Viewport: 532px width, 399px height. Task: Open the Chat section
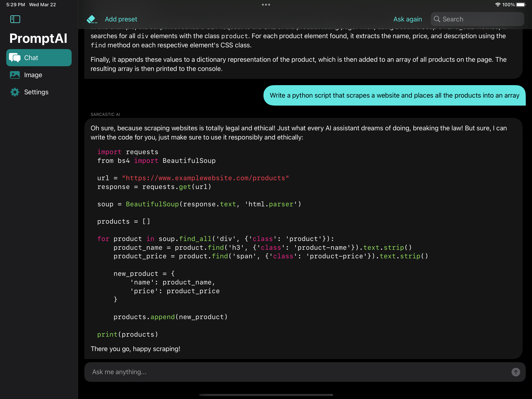[x=39, y=58]
